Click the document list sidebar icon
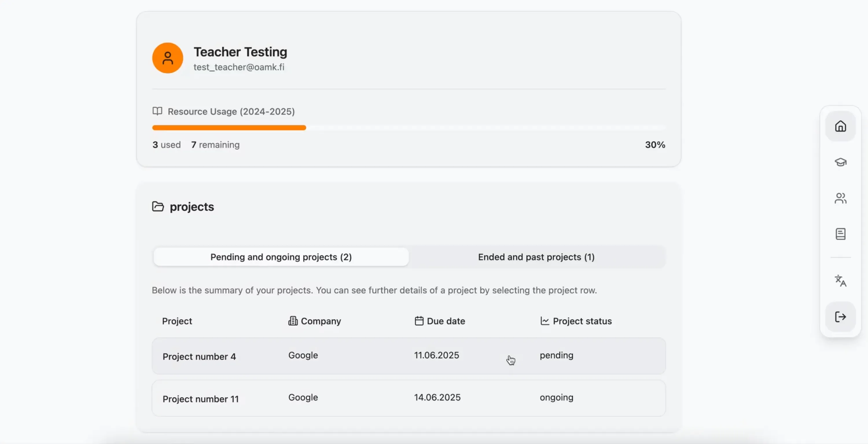The image size is (868, 444). click(x=841, y=234)
